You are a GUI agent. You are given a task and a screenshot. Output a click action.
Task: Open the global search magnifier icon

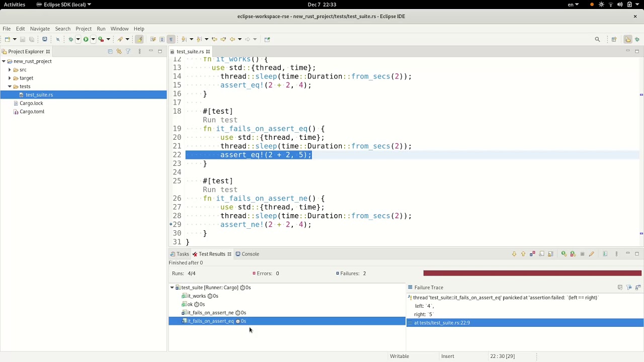[597, 39]
